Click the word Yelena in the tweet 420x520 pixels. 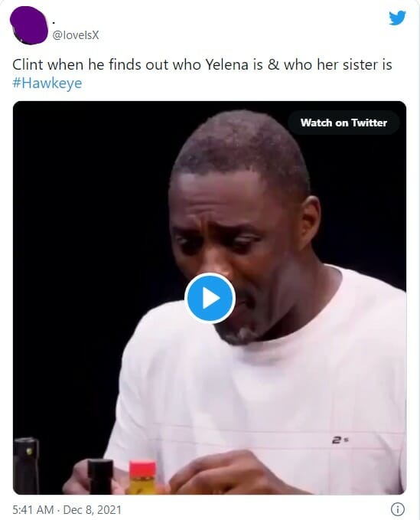[x=226, y=64]
